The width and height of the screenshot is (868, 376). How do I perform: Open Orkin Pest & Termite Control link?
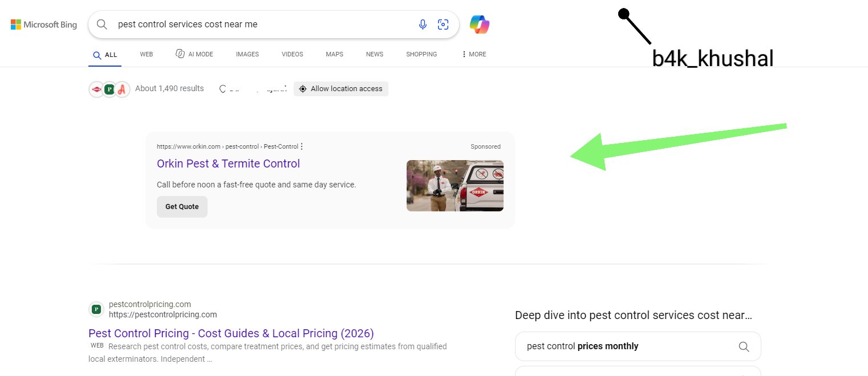pyautogui.click(x=228, y=164)
